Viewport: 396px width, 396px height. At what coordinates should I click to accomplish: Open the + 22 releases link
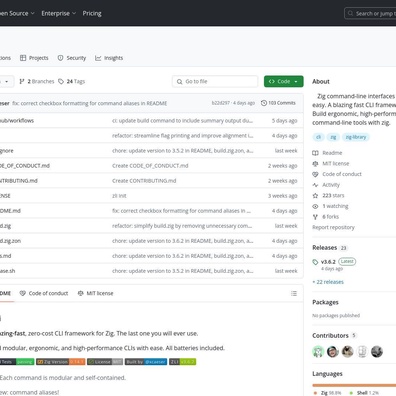(x=328, y=282)
